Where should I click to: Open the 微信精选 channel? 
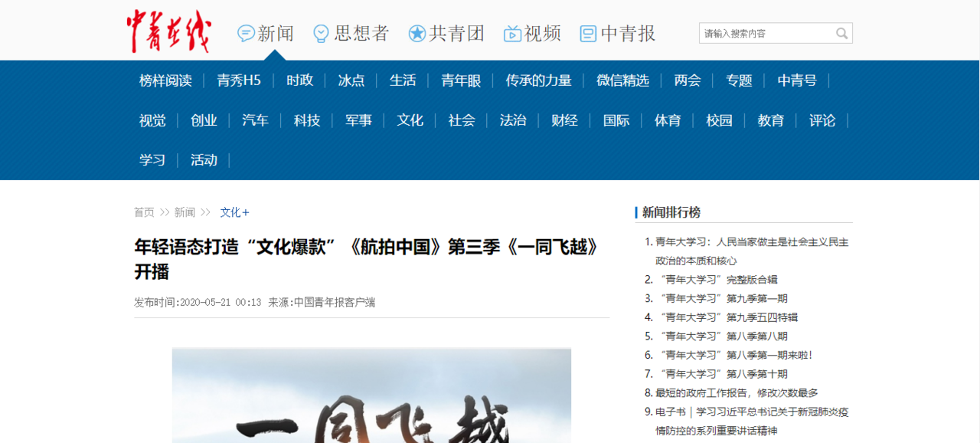(622, 80)
